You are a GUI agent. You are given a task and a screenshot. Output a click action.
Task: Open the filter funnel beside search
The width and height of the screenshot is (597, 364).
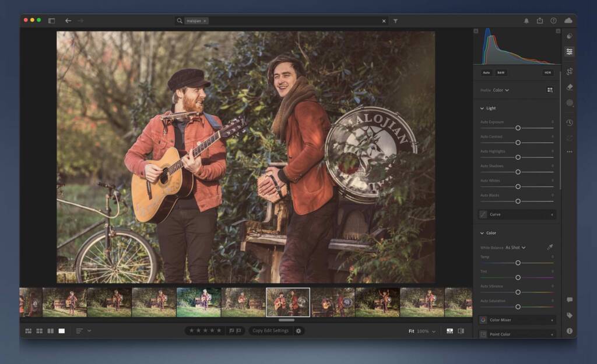pyautogui.click(x=396, y=20)
